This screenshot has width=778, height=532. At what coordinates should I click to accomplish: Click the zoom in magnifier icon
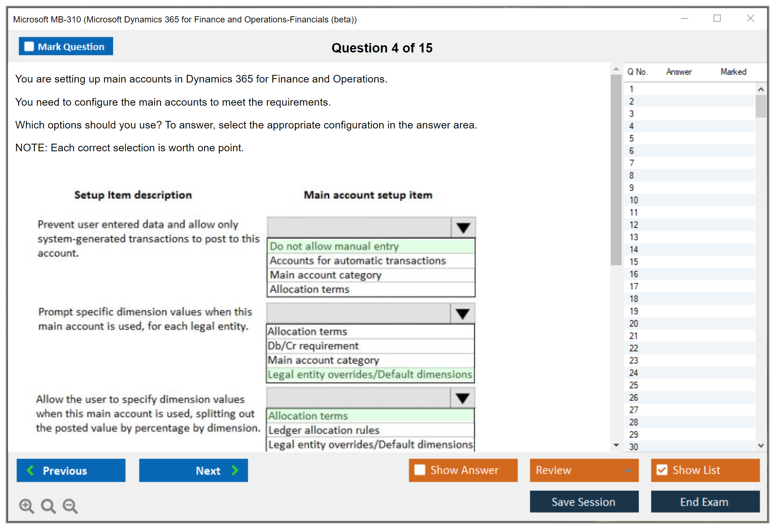(26, 506)
